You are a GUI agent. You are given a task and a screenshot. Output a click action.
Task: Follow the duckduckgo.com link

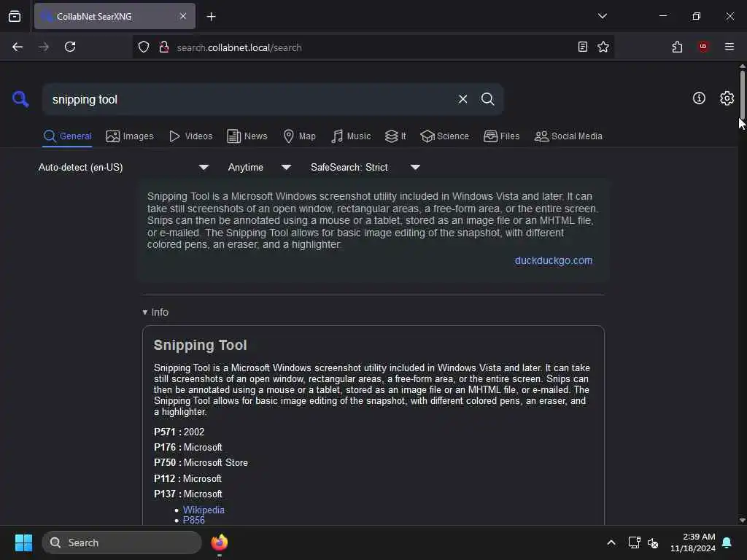tap(554, 260)
